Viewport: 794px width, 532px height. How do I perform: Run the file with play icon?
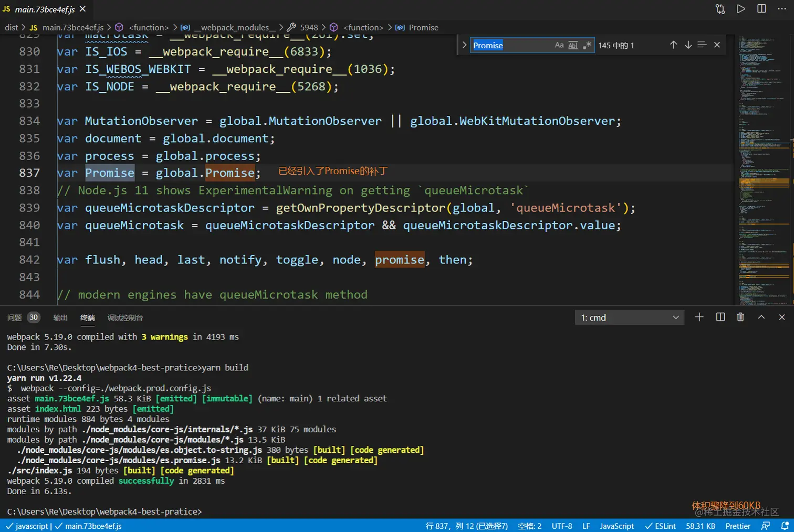click(x=740, y=9)
